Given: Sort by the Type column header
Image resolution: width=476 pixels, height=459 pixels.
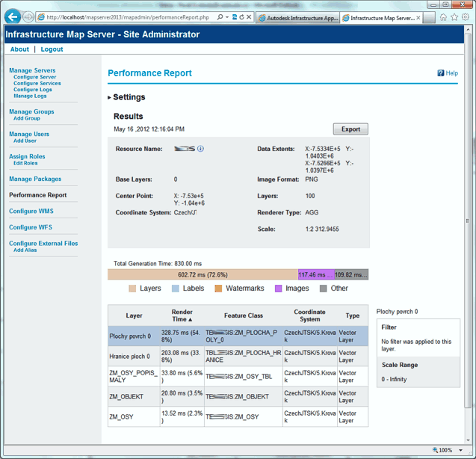Looking at the screenshot, I should (353, 315).
